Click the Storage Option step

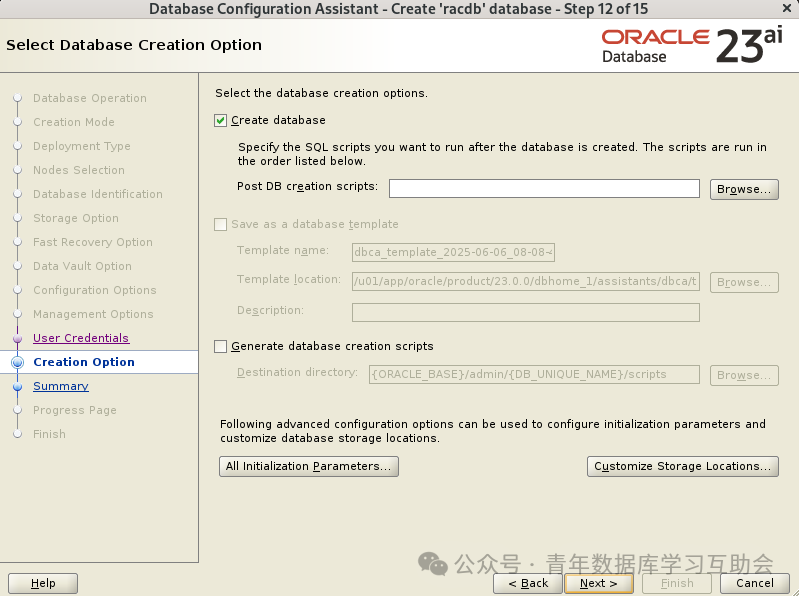[x=76, y=218]
